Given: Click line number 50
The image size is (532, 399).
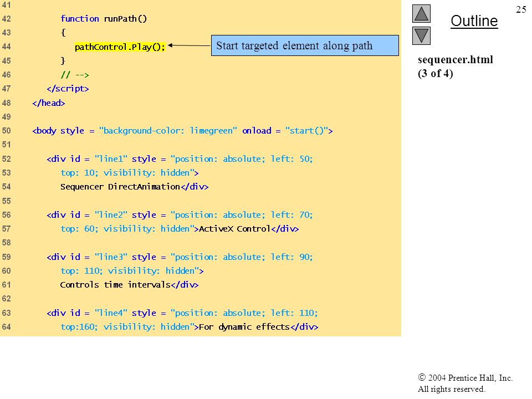Looking at the screenshot, I should click(7, 131).
